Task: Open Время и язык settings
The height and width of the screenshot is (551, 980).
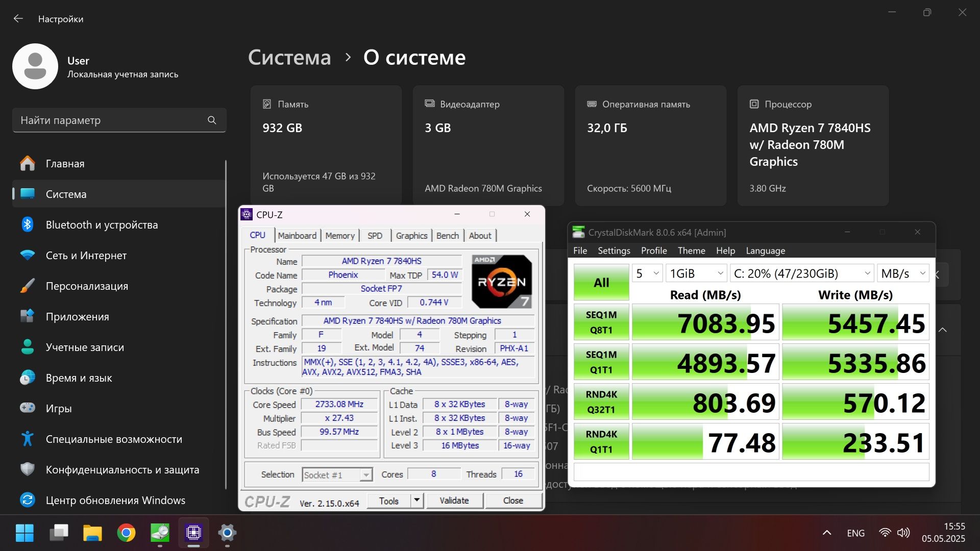Action: (x=118, y=378)
